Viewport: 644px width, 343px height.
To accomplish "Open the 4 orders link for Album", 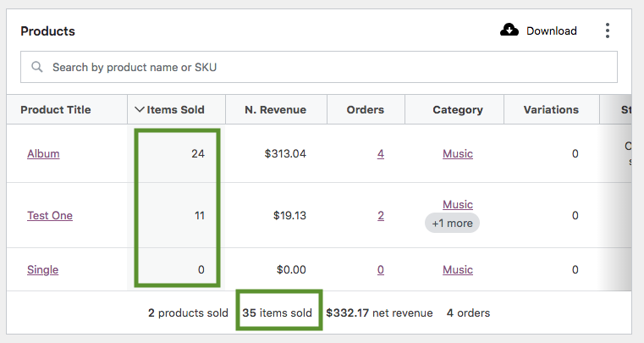I will coord(381,154).
